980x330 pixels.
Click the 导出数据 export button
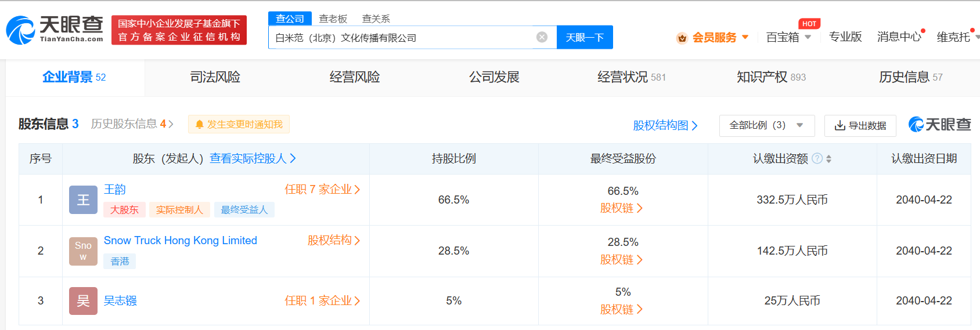click(860, 125)
